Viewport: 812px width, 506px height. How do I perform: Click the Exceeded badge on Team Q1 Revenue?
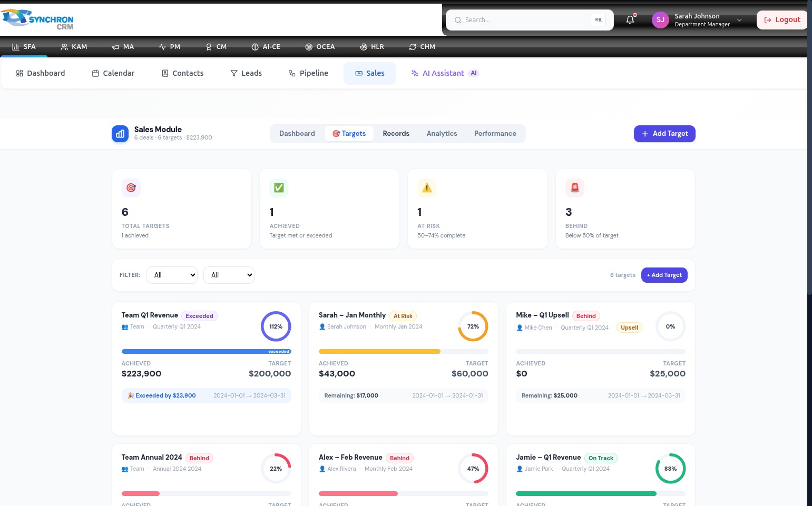tap(200, 316)
